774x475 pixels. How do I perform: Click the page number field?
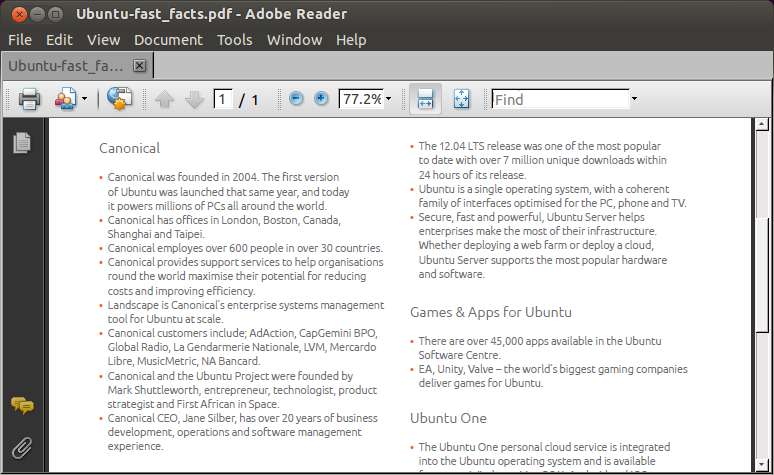tap(223, 99)
